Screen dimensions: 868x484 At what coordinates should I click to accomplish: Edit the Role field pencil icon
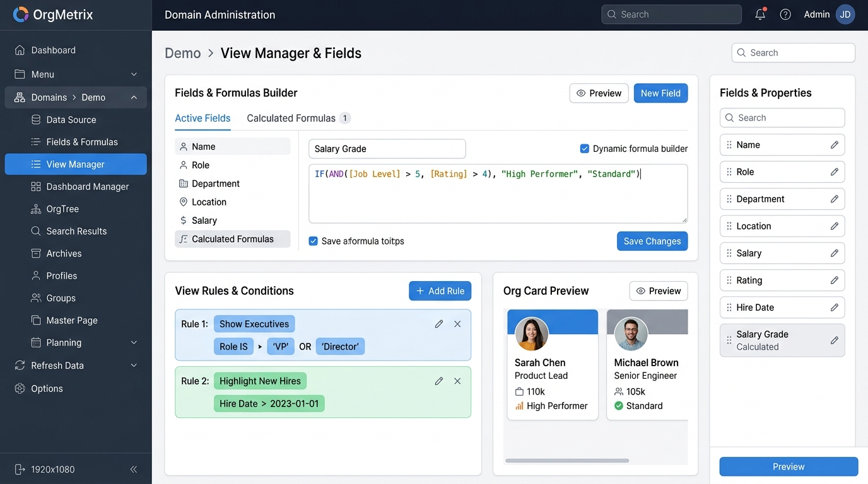[835, 172]
